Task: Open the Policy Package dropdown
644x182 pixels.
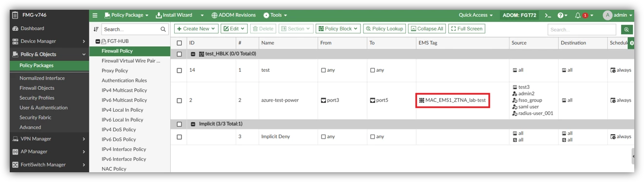Action: click(126, 15)
